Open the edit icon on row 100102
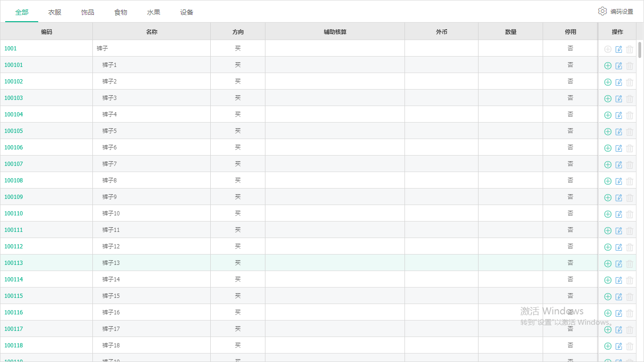Viewport: 644px width, 362px height. (619, 82)
